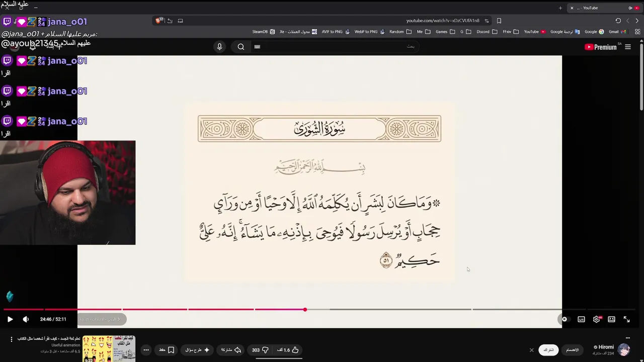Open the player settings gear
Screen dimensions: 644x362
(x=596, y=319)
